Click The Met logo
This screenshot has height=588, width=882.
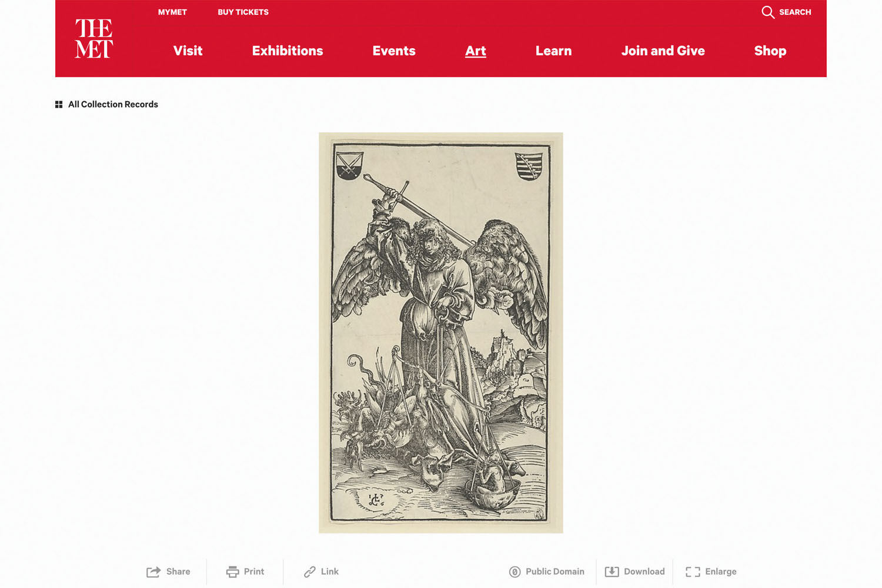coord(94,39)
